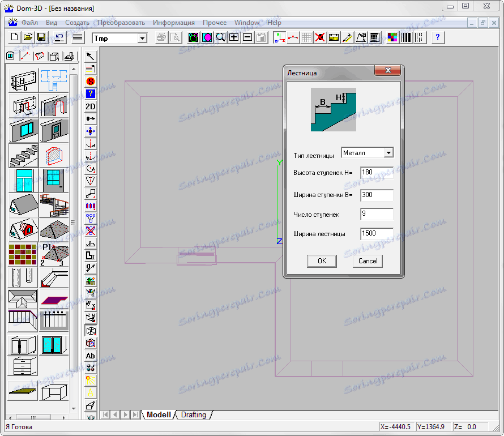Toggle the grid display toolbar button
Screen dimensions: 504x436
click(x=306, y=38)
